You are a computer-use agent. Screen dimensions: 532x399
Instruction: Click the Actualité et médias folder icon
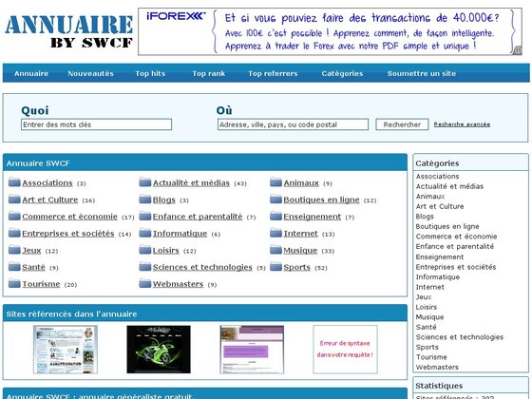pyautogui.click(x=144, y=182)
